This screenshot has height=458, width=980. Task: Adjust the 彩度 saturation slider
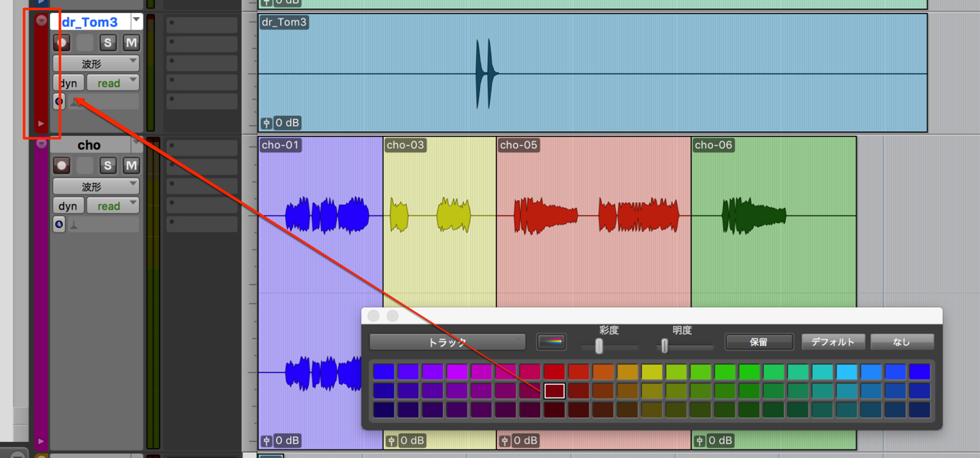click(599, 346)
